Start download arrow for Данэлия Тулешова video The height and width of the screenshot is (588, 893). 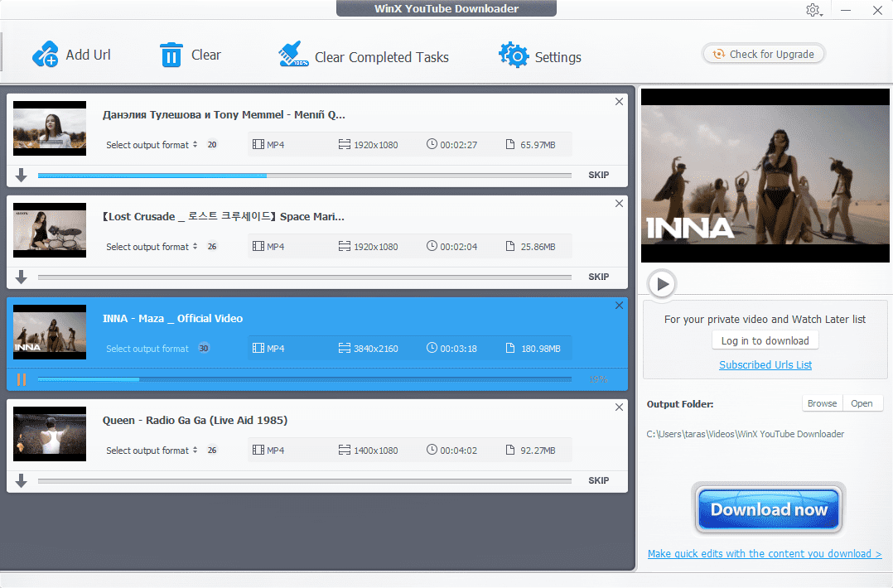pyautogui.click(x=21, y=176)
